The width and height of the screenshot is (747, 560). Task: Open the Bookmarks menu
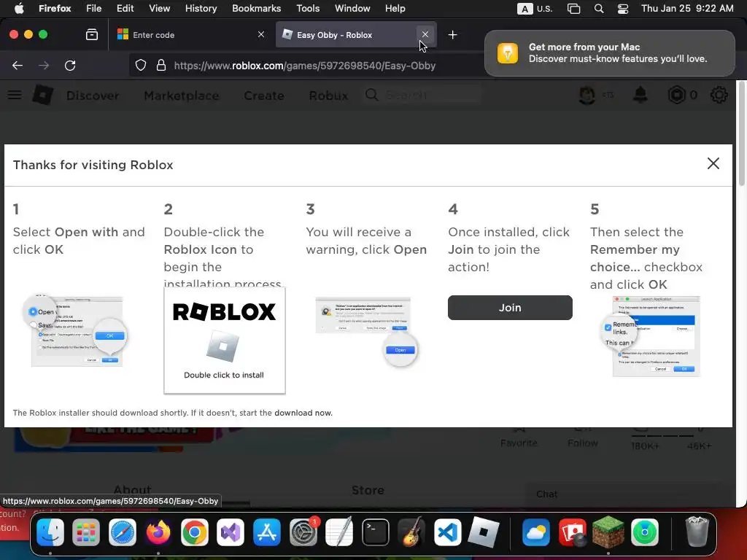256,8
